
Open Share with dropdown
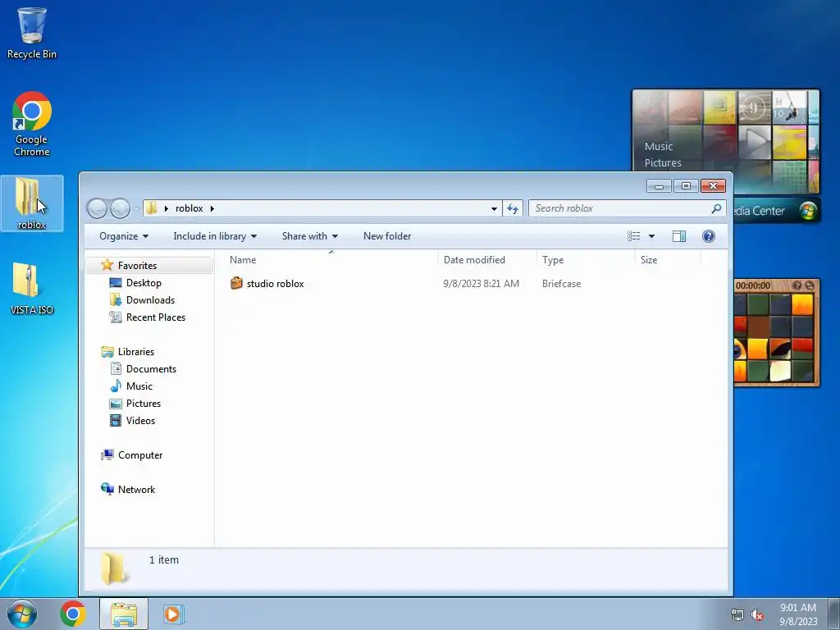pyautogui.click(x=309, y=236)
